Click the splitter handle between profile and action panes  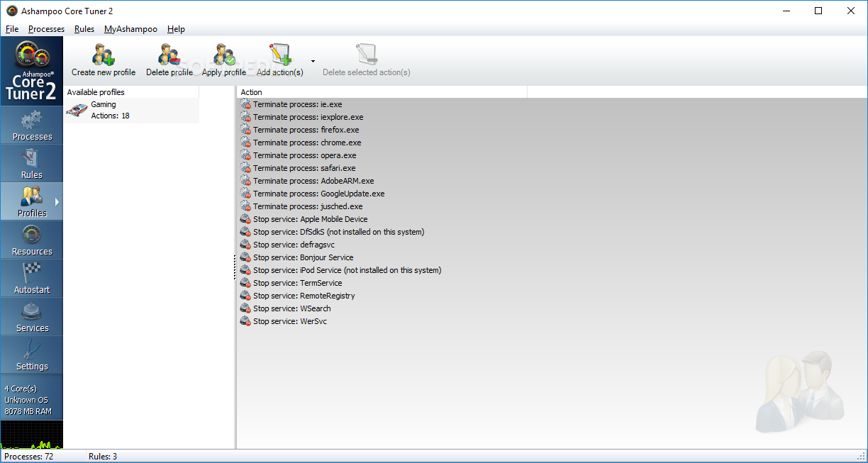[235, 267]
